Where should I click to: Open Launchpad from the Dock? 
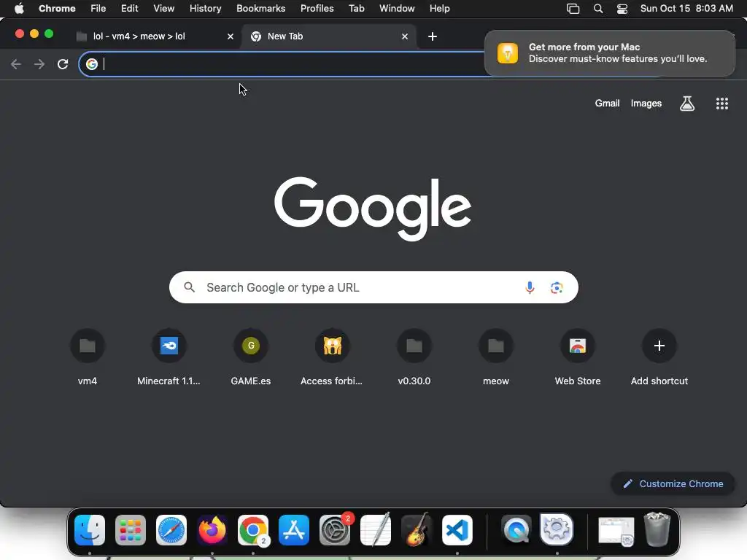point(131,530)
